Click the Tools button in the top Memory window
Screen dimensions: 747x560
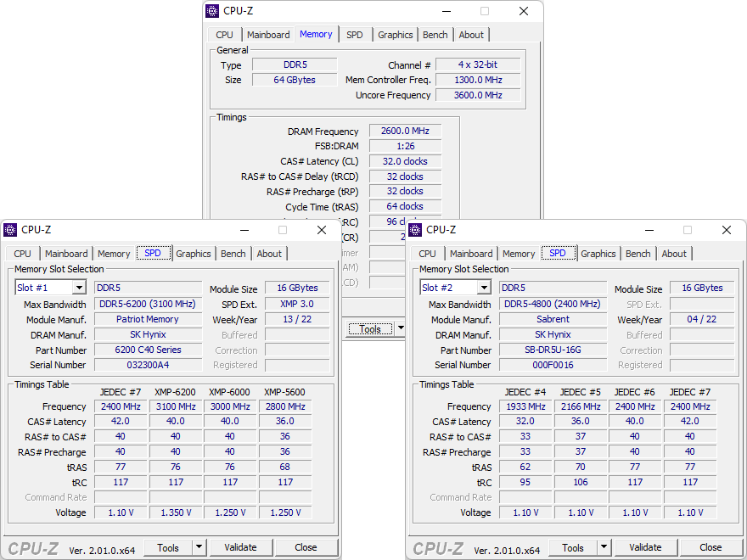coord(370,329)
